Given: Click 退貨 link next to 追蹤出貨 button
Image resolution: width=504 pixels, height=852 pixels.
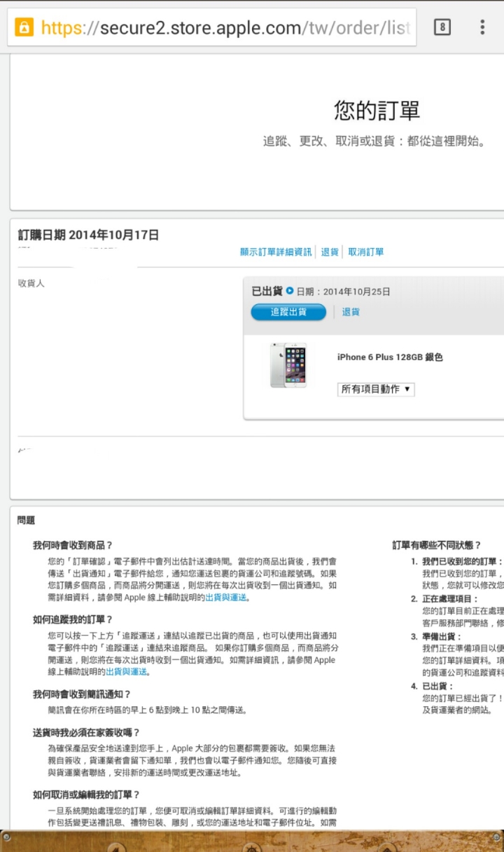Looking at the screenshot, I should click(351, 312).
